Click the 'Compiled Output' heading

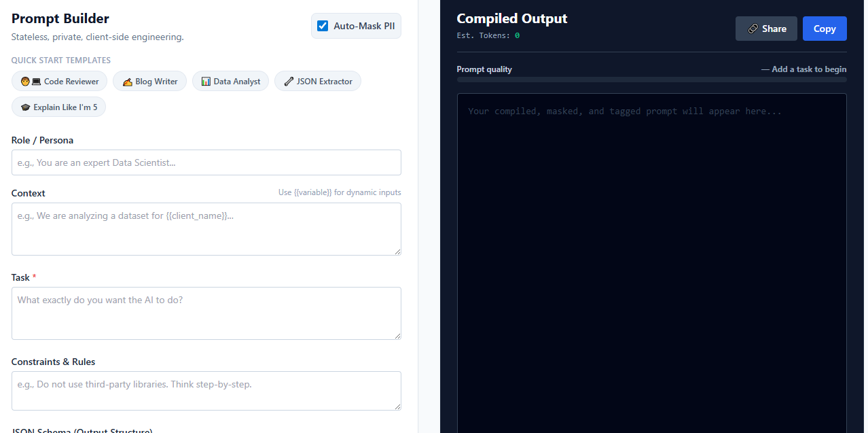512,19
